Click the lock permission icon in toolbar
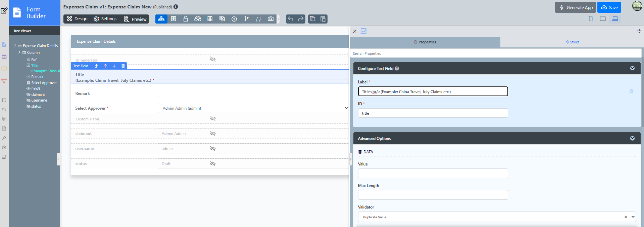This screenshot has height=227, width=644. [186, 19]
